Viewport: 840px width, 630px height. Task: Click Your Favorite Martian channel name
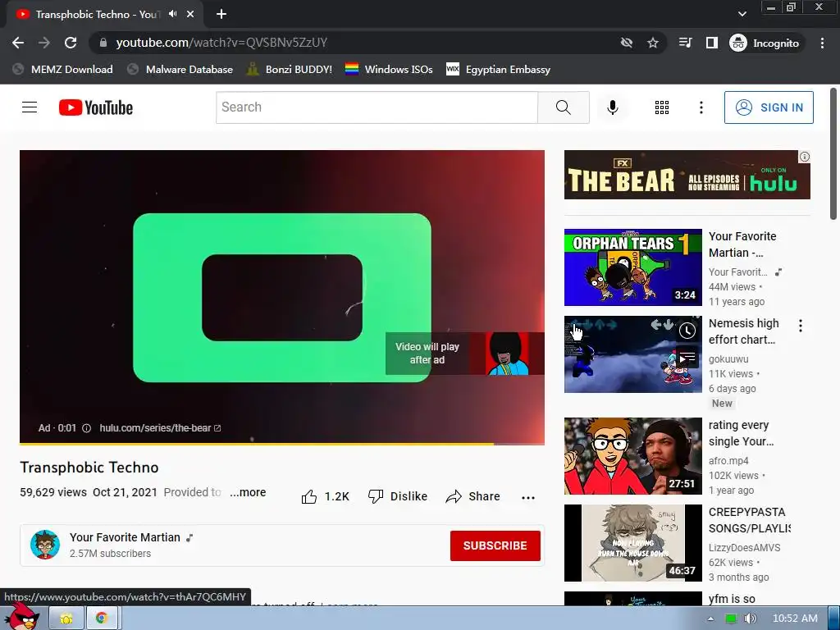[x=125, y=537]
